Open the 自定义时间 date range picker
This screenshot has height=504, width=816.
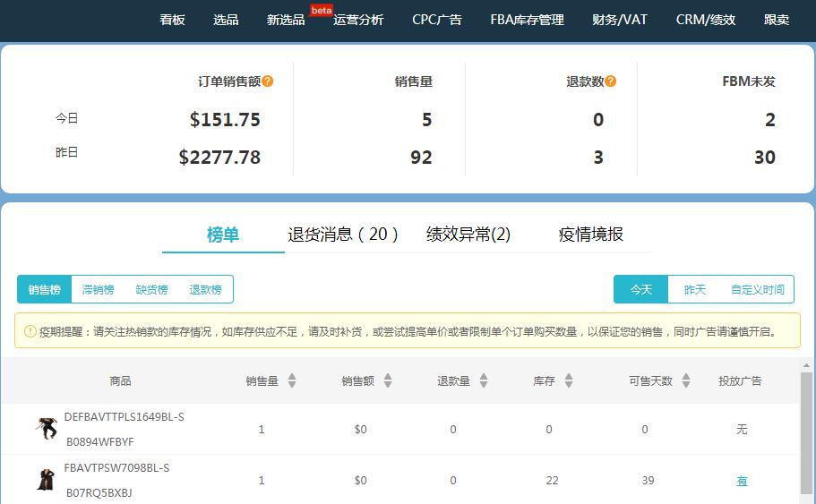757,289
